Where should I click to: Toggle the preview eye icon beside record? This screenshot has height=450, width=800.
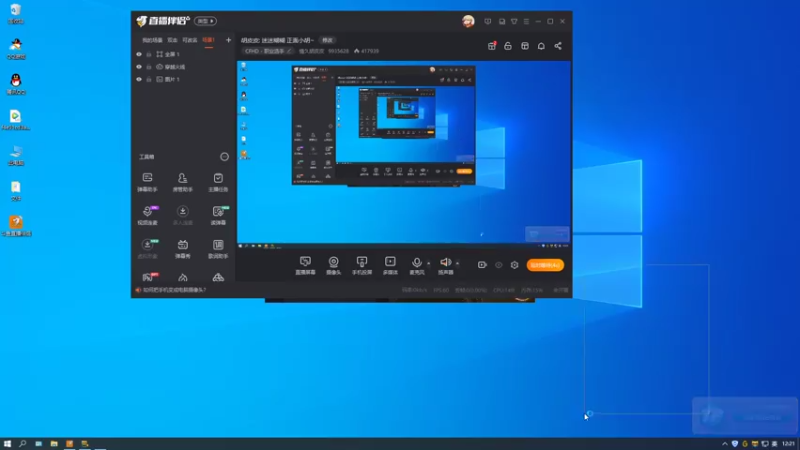(498, 265)
